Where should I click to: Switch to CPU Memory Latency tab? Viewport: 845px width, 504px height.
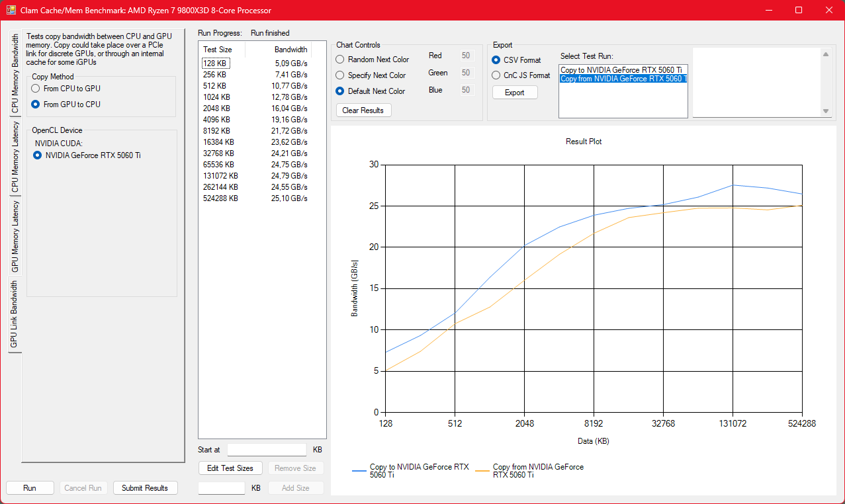point(15,157)
